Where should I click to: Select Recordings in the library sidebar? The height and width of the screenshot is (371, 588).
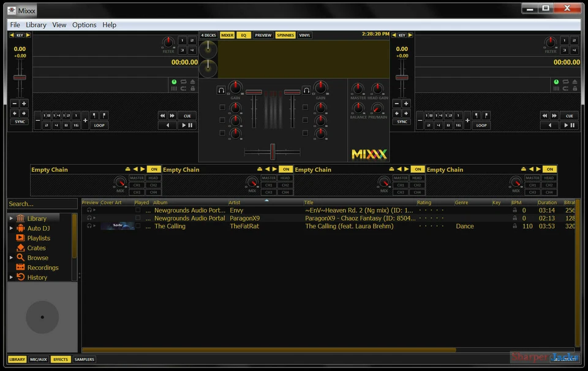click(x=40, y=267)
